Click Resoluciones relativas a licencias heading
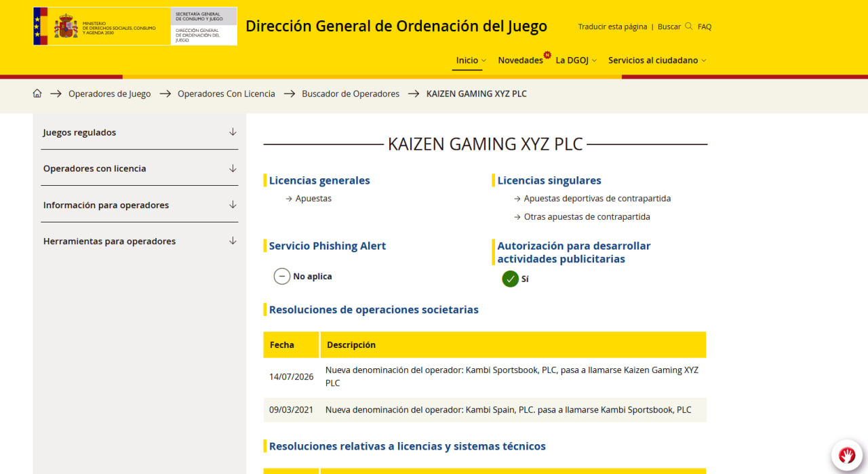This screenshot has width=868, height=474. coord(408,446)
